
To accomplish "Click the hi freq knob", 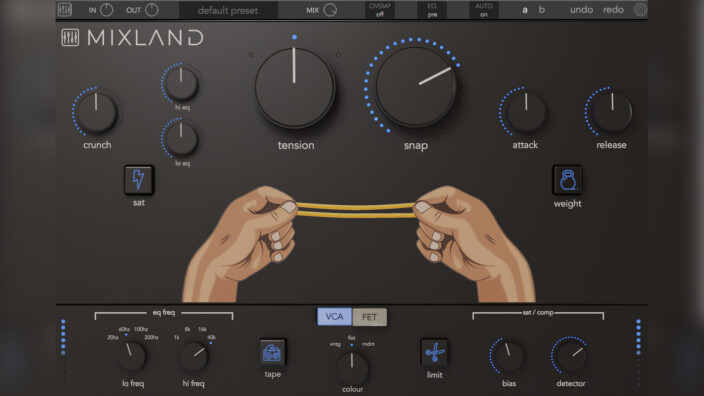I will pyautogui.click(x=194, y=356).
